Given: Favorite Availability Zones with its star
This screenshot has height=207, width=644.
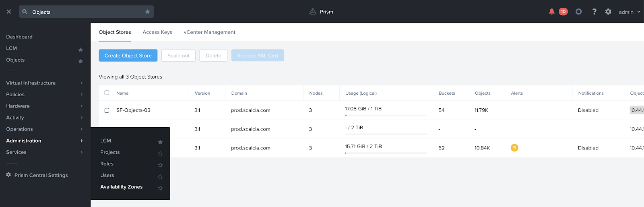Looking at the screenshot, I should click(x=160, y=188).
